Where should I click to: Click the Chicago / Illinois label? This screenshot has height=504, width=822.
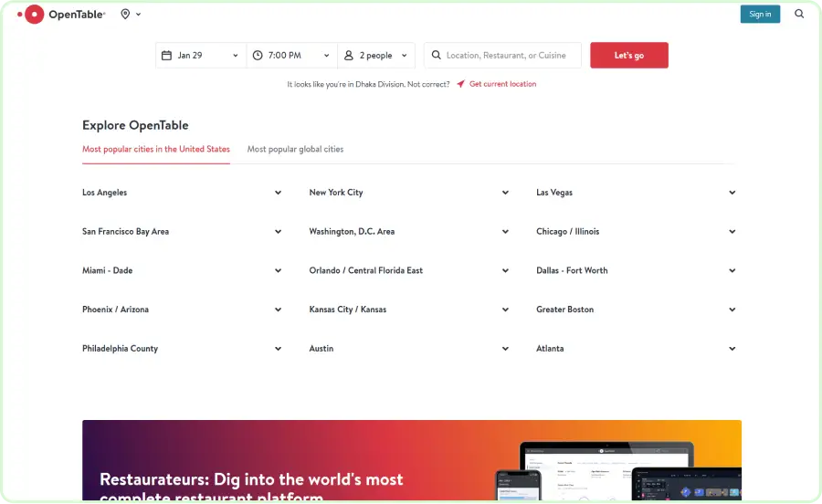(568, 232)
